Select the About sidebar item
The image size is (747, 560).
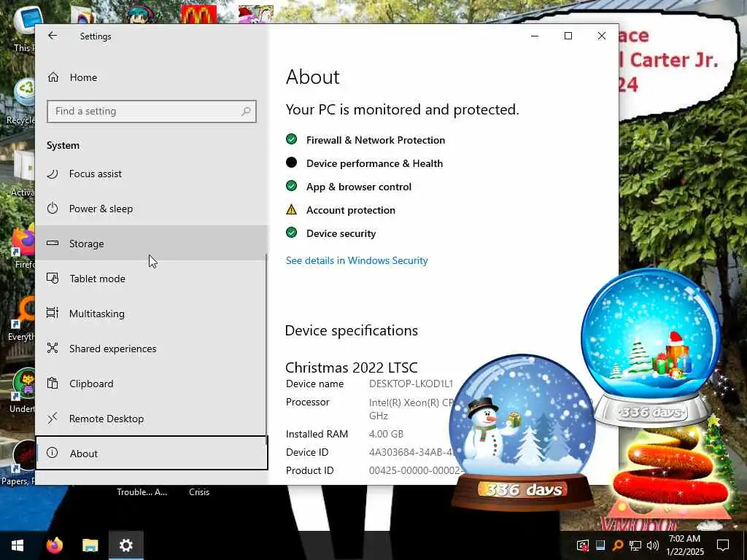[152, 453]
